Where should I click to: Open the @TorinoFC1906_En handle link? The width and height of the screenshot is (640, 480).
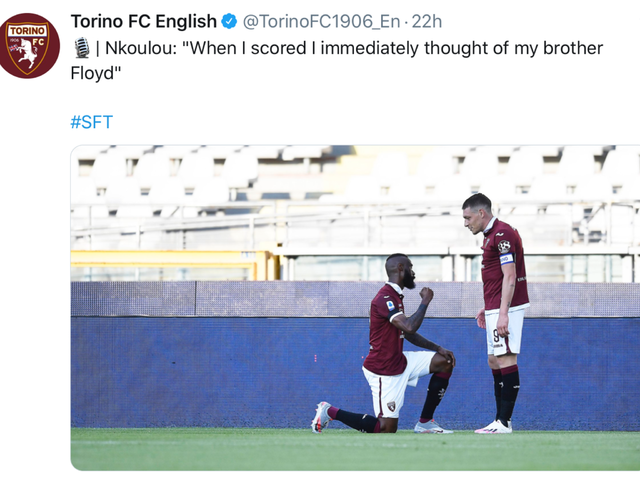(321, 21)
